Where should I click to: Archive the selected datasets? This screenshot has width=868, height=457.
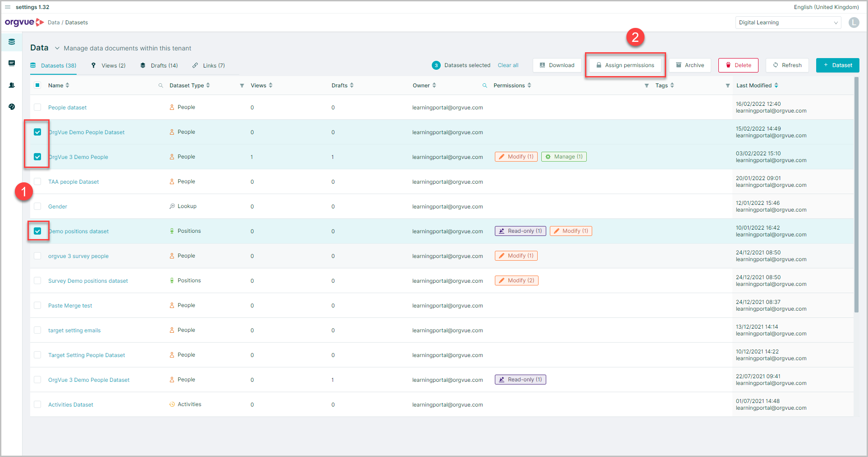click(690, 65)
